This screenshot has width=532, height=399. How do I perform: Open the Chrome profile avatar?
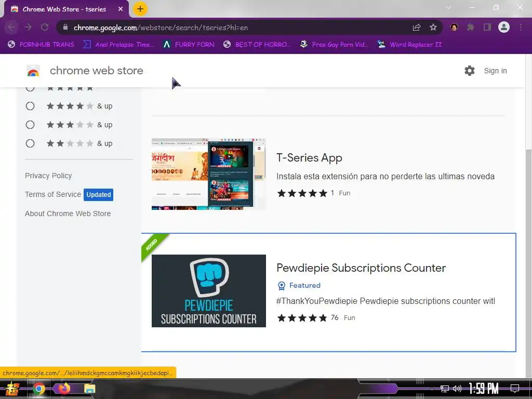504,27
